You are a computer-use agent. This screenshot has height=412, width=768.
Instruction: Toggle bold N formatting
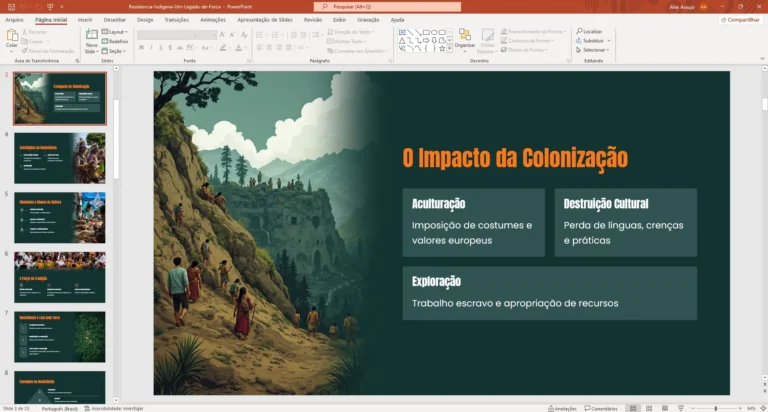142,48
